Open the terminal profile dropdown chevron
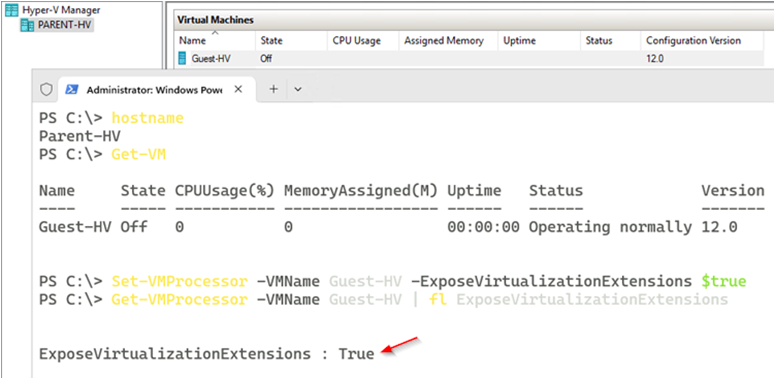Screen dimensions: 775x379 (x=298, y=89)
